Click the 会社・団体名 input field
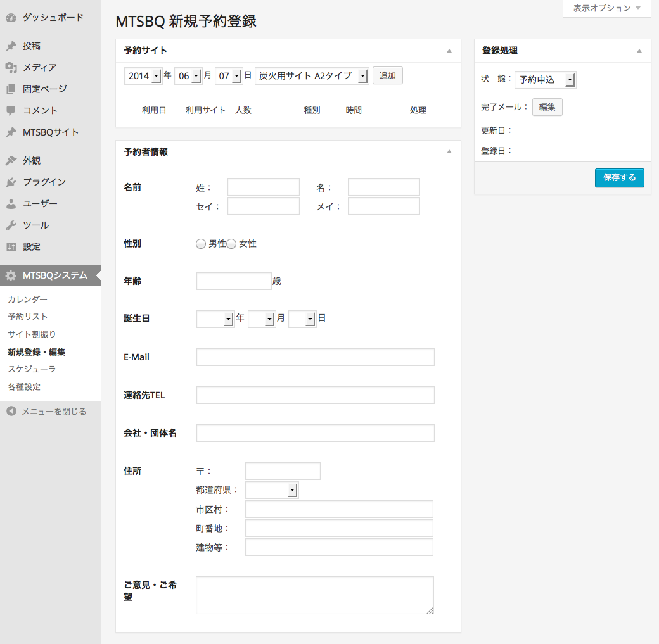The image size is (659, 644). tap(315, 433)
